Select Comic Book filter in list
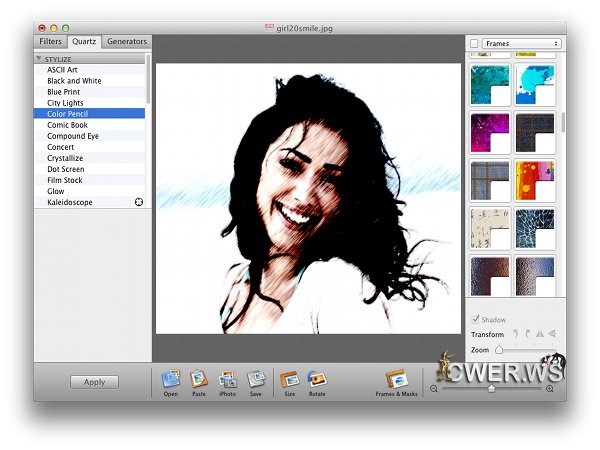The image size is (600, 450). pyautogui.click(x=68, y=125)
